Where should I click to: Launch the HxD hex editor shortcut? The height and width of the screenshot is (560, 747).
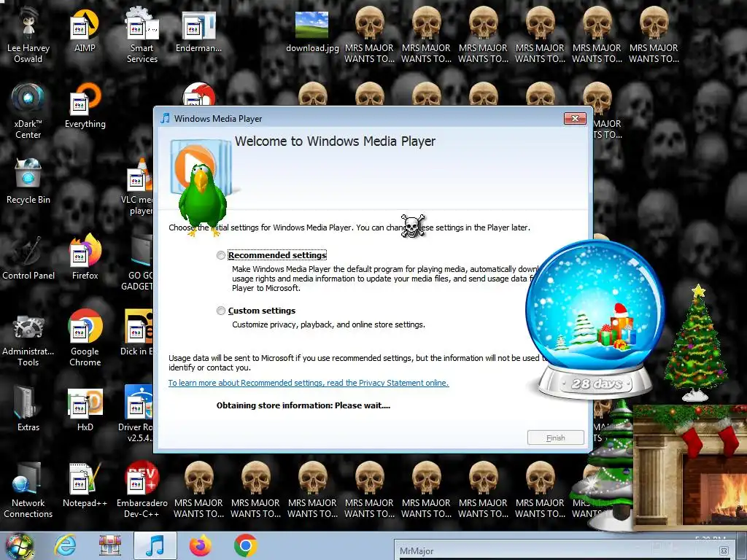(85, 410)
